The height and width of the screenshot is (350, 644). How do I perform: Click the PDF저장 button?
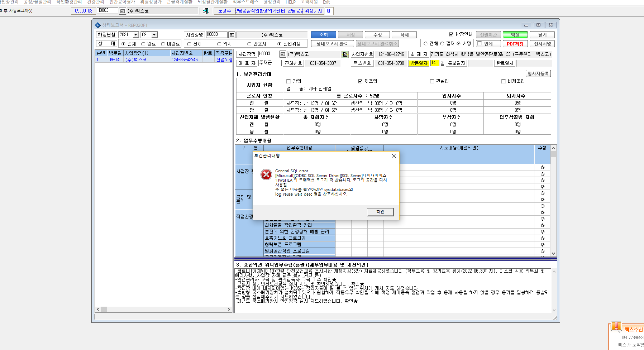point(515,44)
